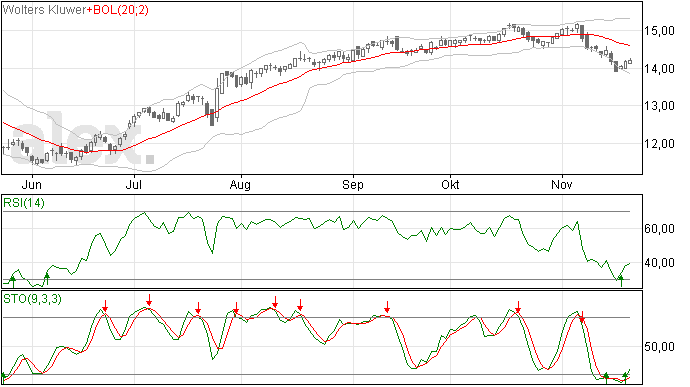The width and height of the screenshot is (690, 387).
Task: Click the 40,00 value on the RSI axis
Action: [659, 263]
